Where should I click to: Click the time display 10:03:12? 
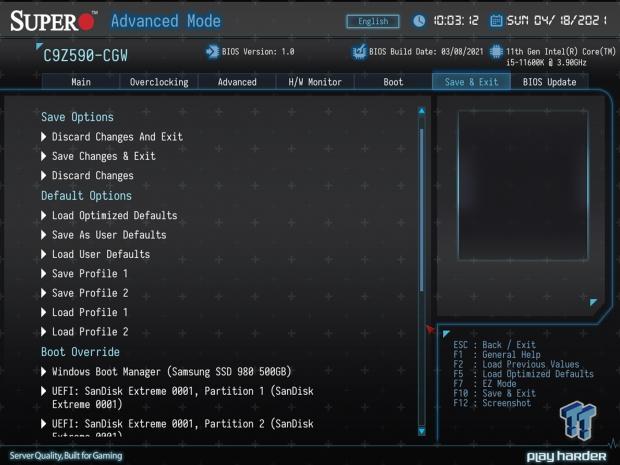[456, 21]
